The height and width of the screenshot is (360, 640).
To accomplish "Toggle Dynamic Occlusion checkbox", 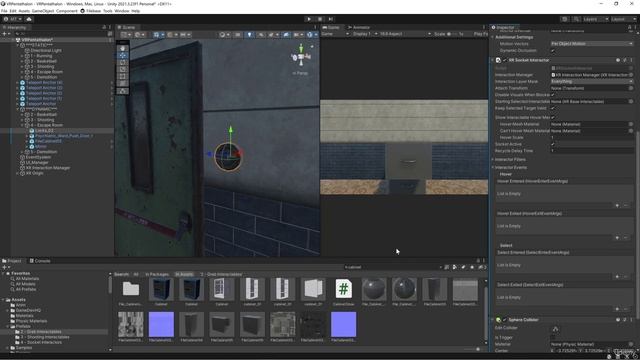I will pyautogui.click(x=553, y=51).
